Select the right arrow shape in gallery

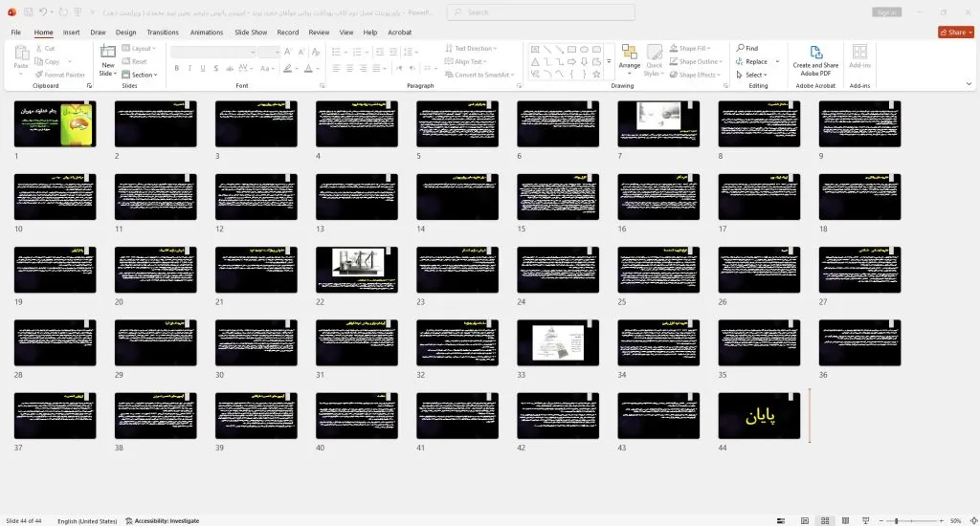pyautogui.click(x=571, y=62)
